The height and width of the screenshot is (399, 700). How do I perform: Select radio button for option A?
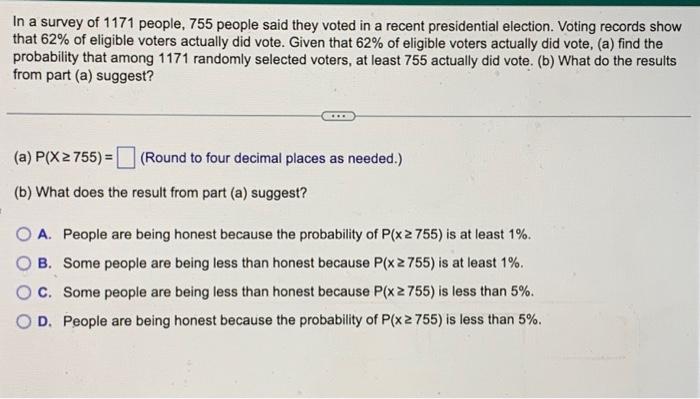(23, 234)
